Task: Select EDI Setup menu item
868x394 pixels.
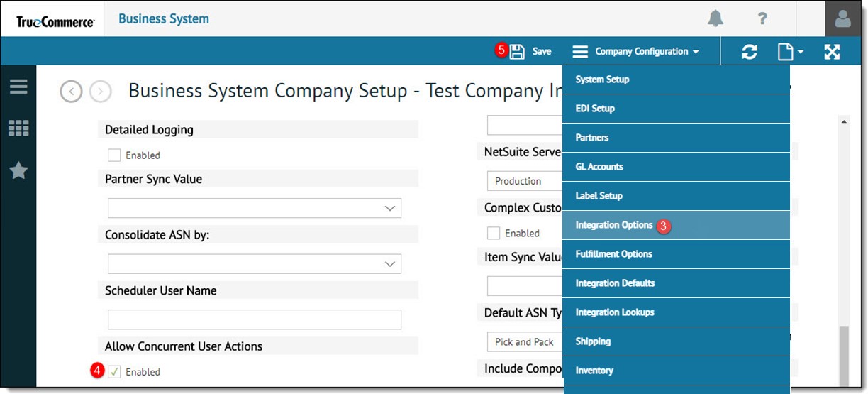Action: tap(677, 109)
